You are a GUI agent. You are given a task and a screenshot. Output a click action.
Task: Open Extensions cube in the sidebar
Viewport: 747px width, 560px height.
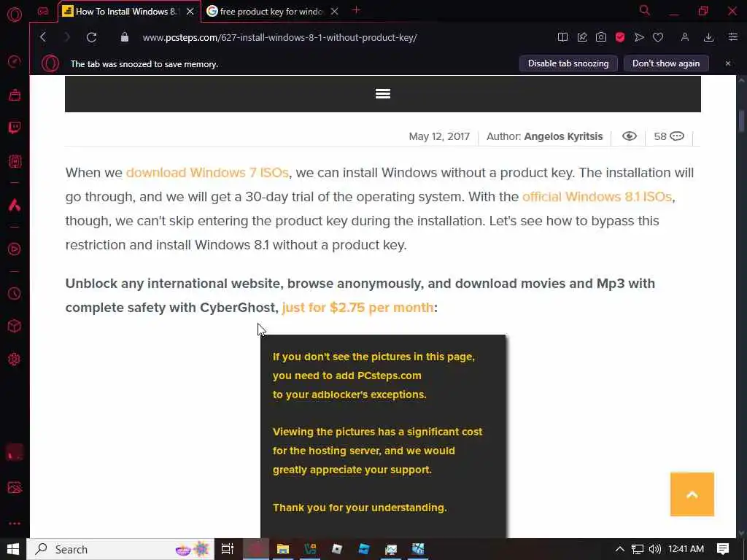[15, 326]
